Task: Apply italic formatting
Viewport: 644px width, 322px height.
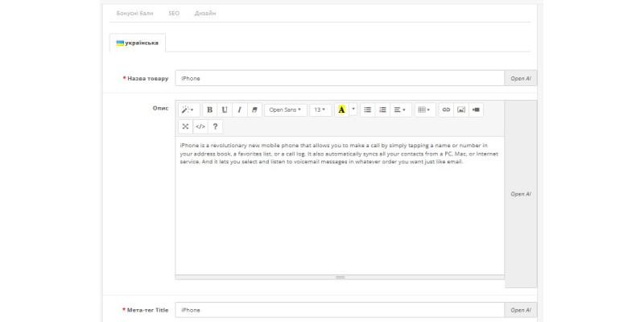Action: 239,109
